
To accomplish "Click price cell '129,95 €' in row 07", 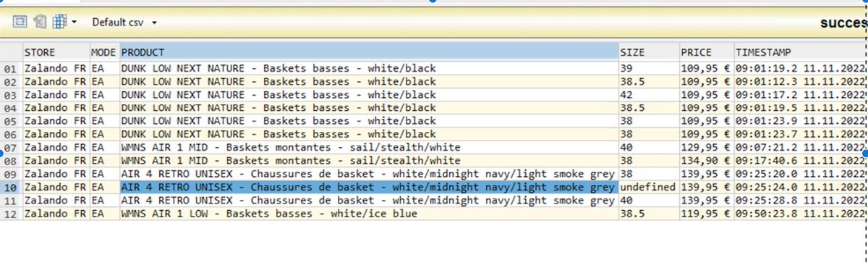I will [707, 147].
